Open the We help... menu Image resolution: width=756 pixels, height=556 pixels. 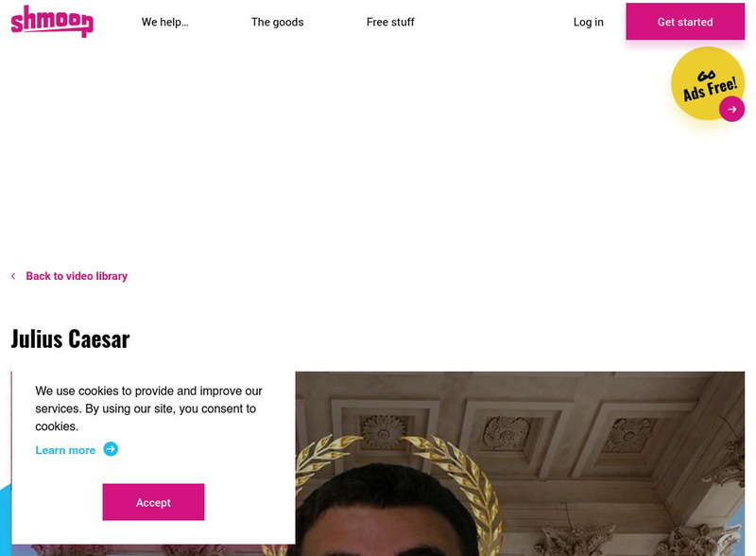point(164,22)
